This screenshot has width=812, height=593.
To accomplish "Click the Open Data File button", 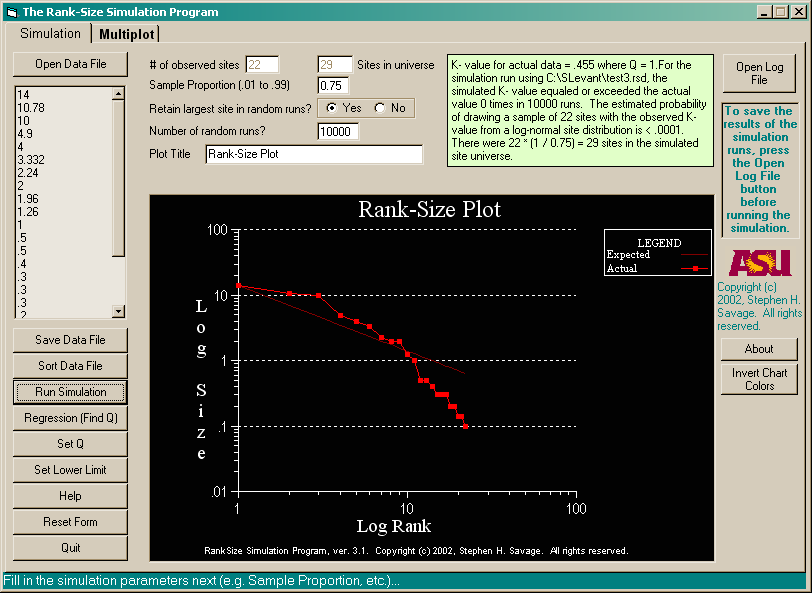I will 70,64.
